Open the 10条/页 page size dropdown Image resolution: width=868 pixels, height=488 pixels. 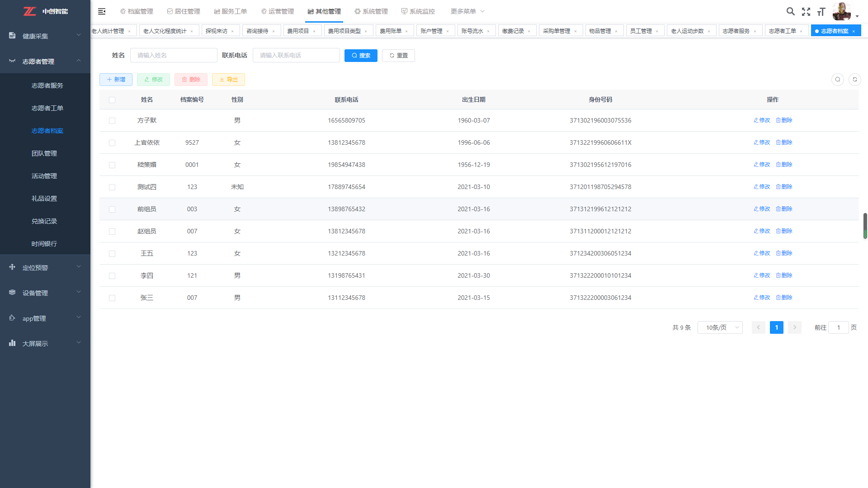(720, 327)
